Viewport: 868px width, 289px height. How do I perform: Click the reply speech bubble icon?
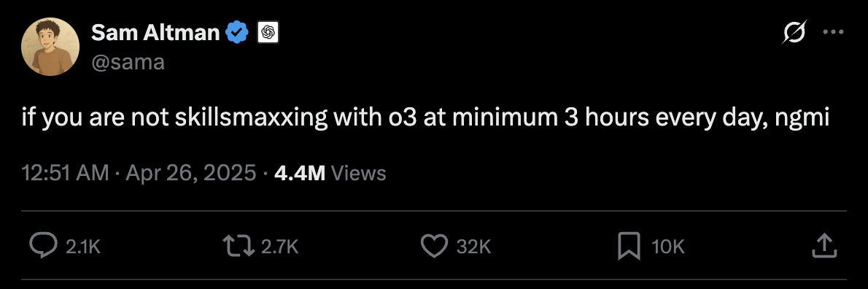[44, 247]
